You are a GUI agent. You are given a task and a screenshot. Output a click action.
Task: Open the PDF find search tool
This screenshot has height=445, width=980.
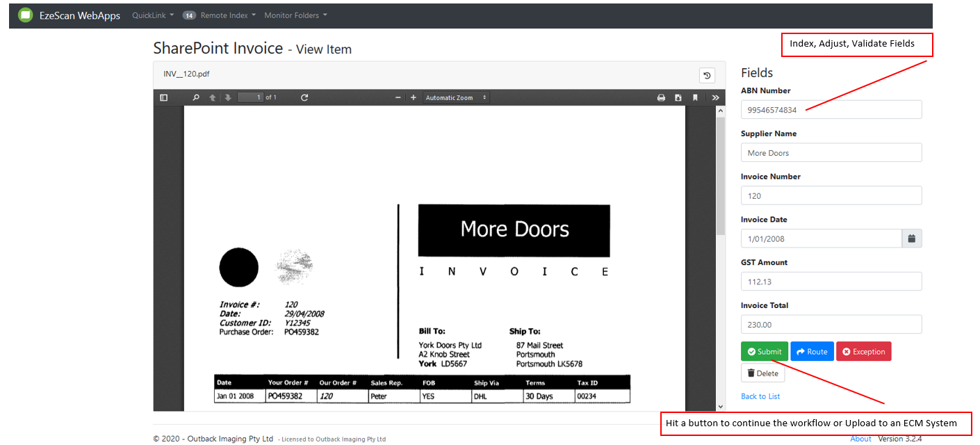(196, 98)
